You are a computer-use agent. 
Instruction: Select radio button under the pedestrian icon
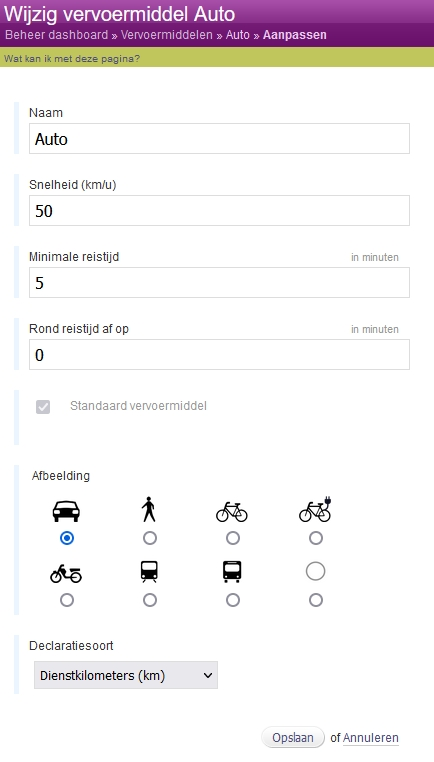point(150,538)
